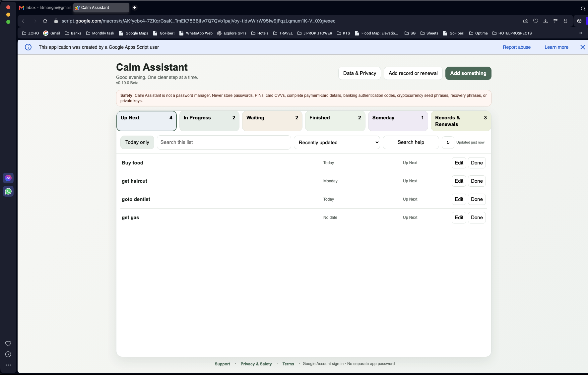Image resolution: width=588 pixels, height=375 pixels.
Task: Open the Google Maps bookmark
Action: click(x=134, y=33)
